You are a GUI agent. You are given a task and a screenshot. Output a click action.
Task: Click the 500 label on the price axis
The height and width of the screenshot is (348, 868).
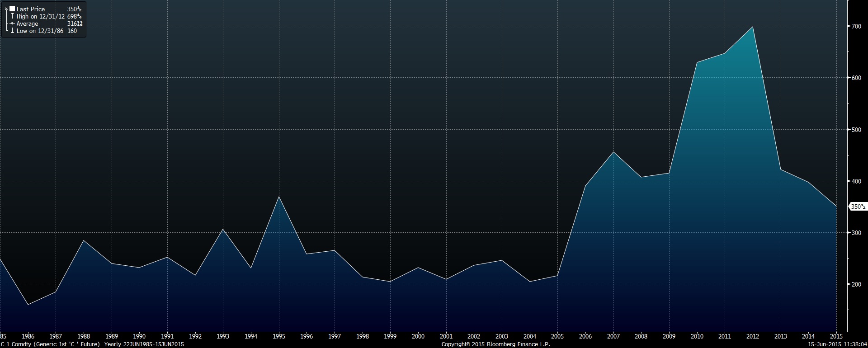[x=856, y=130]
